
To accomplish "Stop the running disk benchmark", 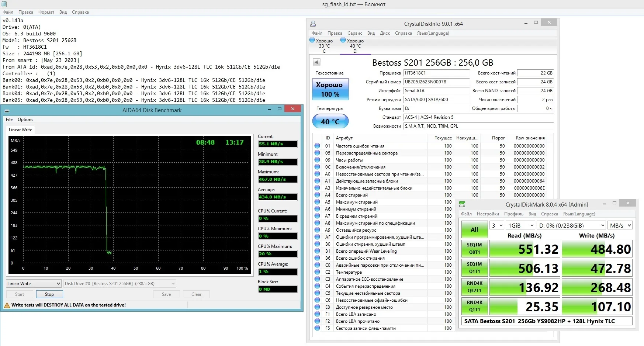I will [x=49, y=294].
